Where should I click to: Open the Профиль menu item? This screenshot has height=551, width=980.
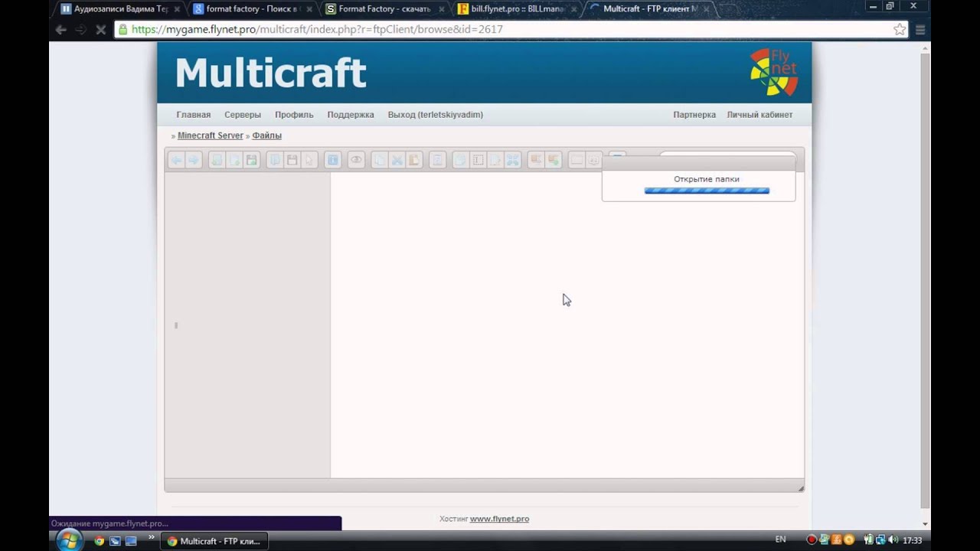294,115
